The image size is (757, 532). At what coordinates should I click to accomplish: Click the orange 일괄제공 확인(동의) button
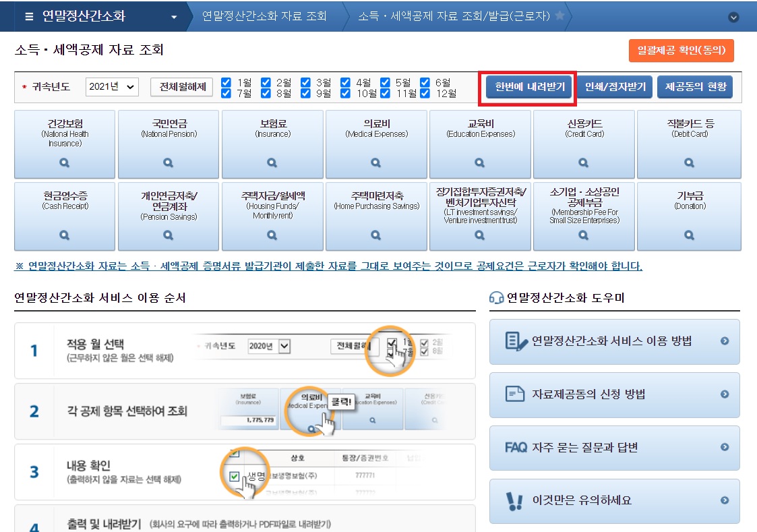click(681, 51)
